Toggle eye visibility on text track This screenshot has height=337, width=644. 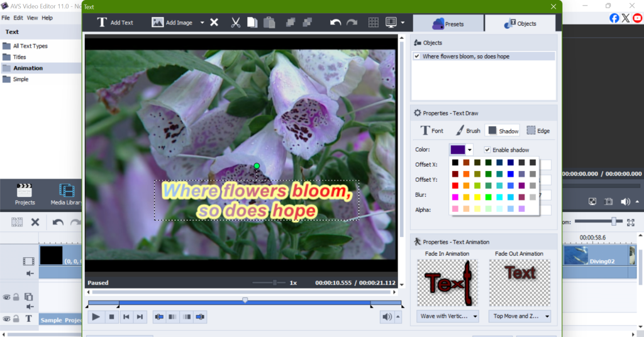click(6, 319)
